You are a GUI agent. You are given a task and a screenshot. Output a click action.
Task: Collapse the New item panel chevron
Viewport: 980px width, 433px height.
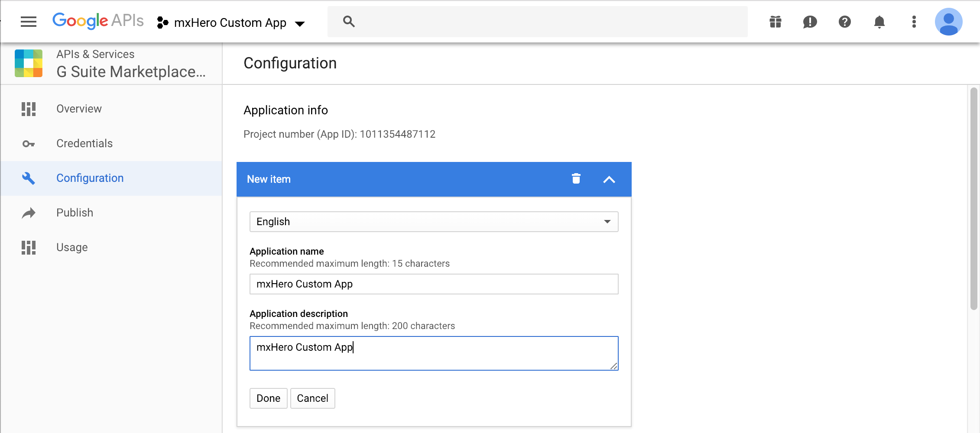[x=609, y=179]
